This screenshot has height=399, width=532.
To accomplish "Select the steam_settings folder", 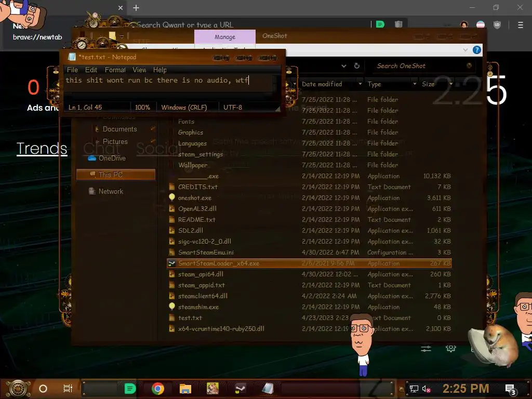I will (200, 154).
